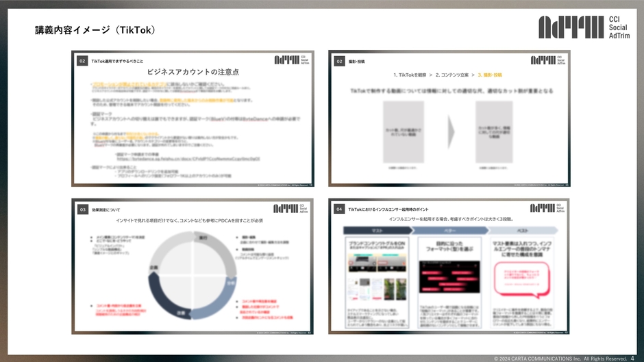Screen dimensions: 644x362
Task: Click the AdTrim logo in the 効果測定 slide
Action: (286, 209)
